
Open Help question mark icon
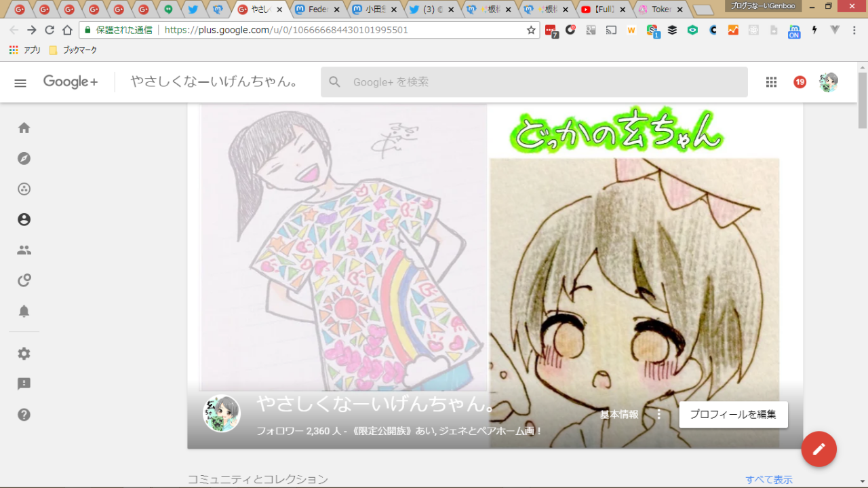pyautogui.click(x=24, y=415)
